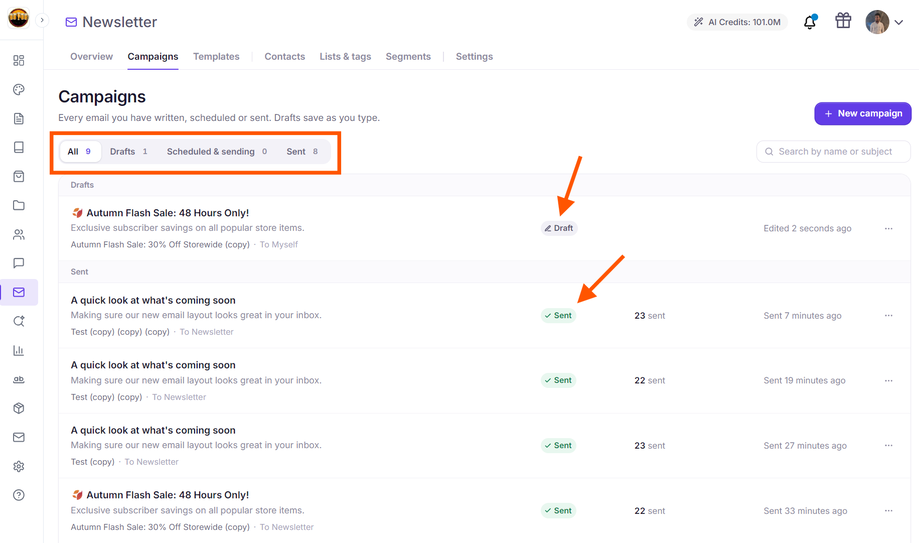Open the settings gear icon in sidebar
This screenshot has height=543, width=919.
pos(19,466)
